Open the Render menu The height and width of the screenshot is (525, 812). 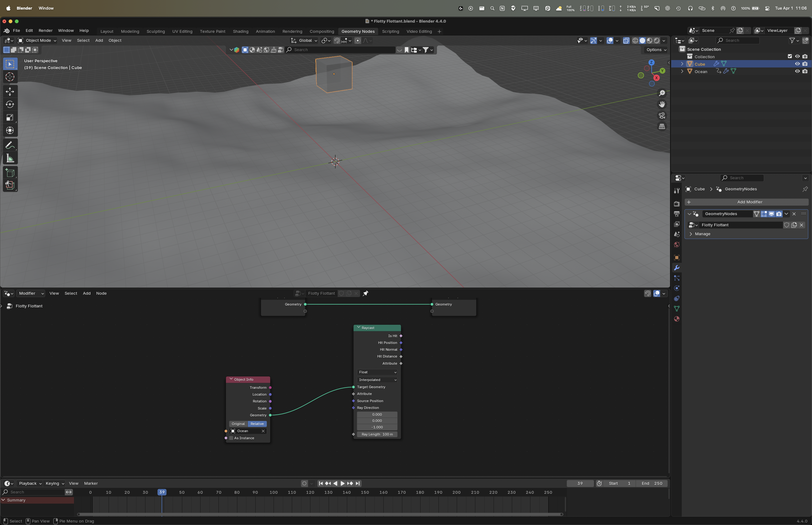click(46, 31)
